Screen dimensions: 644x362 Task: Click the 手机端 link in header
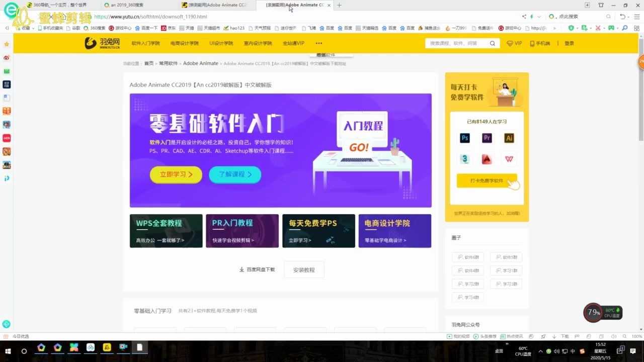tap(540, 44)
